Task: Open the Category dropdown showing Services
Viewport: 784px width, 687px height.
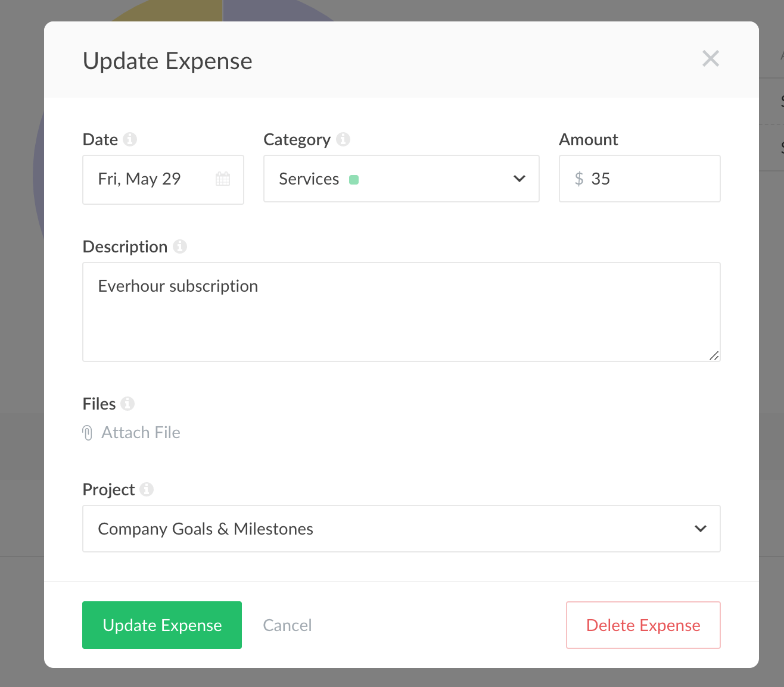Action: click(x=401, y=179)
